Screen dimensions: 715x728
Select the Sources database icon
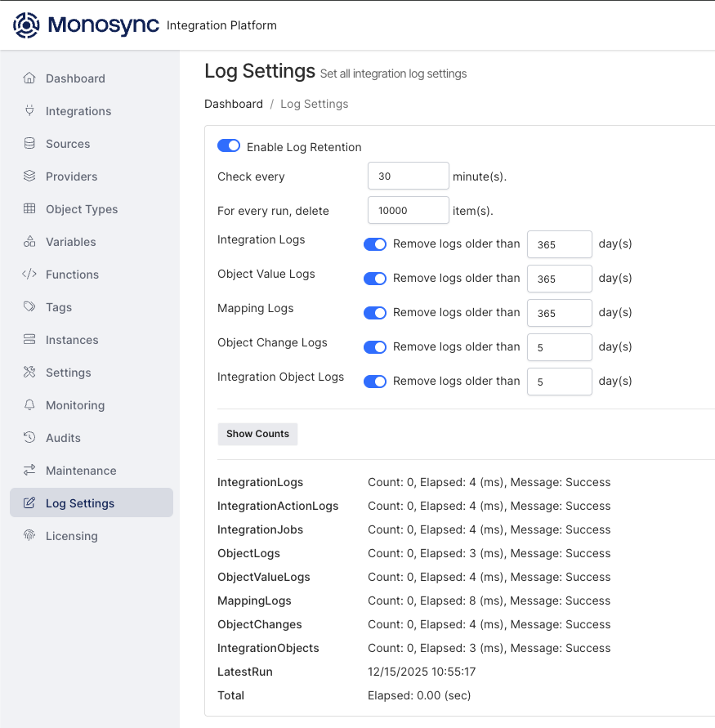(x=29, y=144)
